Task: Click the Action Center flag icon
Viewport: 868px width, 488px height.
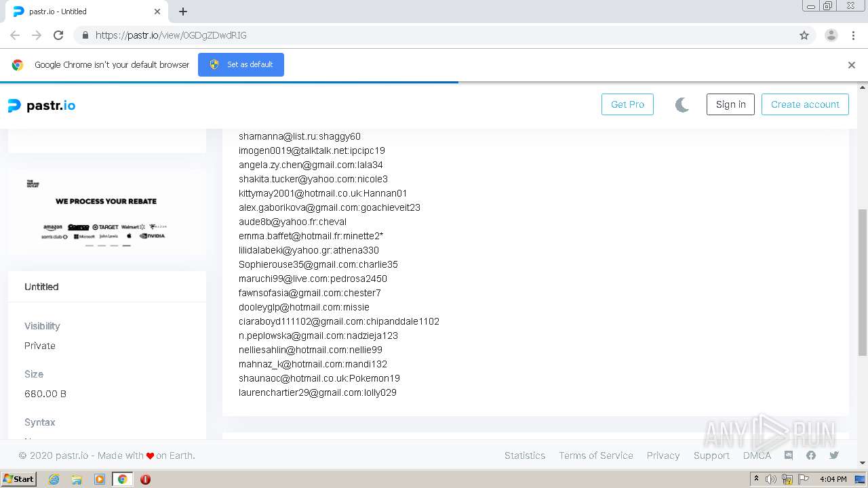Action: click(804, 479)
